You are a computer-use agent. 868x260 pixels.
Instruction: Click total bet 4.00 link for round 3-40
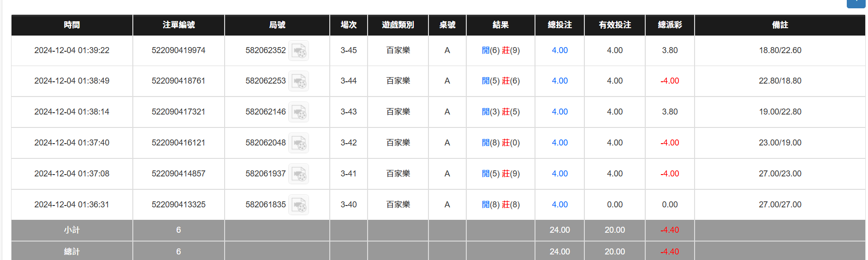559,205
